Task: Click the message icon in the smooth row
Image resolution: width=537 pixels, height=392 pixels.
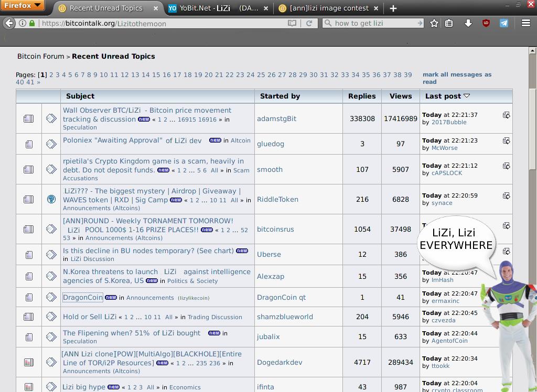Action: click(x=51, y=169)
